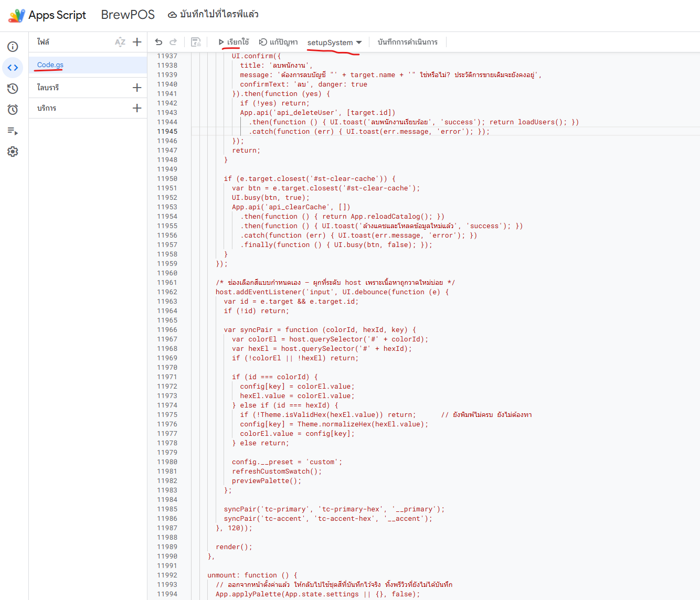Click the App.applyPalette line
Image resolution: width=700 pixels, height=600 pixels.
318,594
